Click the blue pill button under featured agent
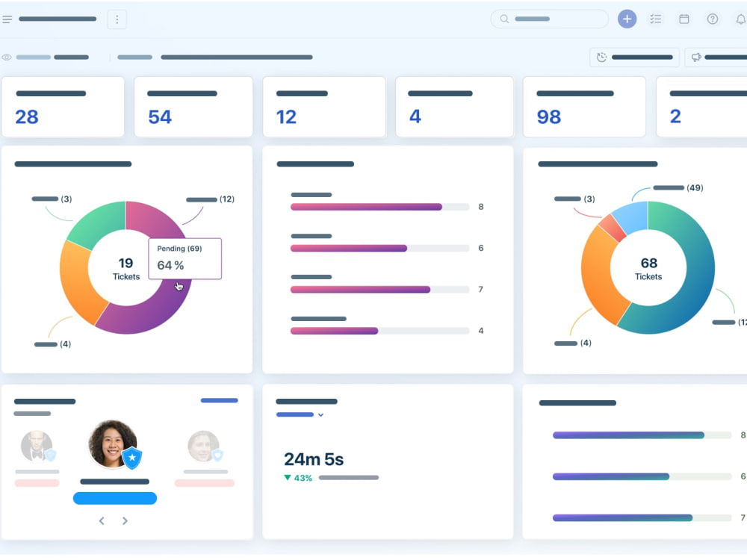 [115, 498]
